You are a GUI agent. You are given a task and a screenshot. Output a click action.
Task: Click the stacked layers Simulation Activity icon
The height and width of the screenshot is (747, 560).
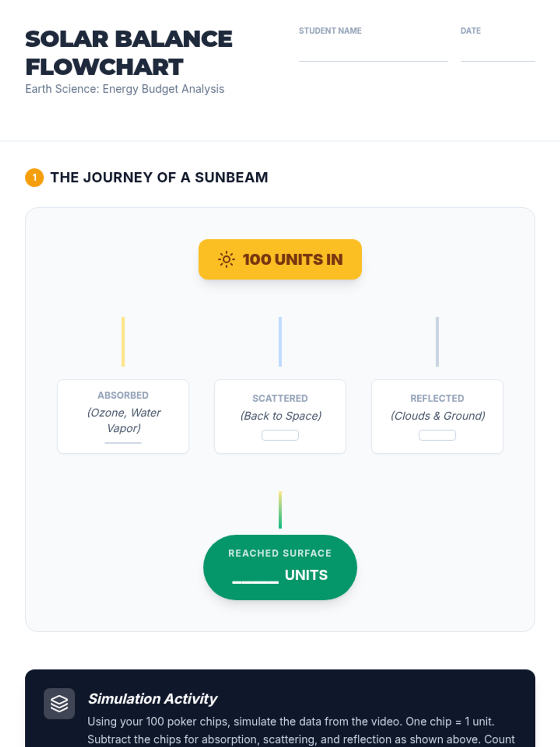pos(59,703)
